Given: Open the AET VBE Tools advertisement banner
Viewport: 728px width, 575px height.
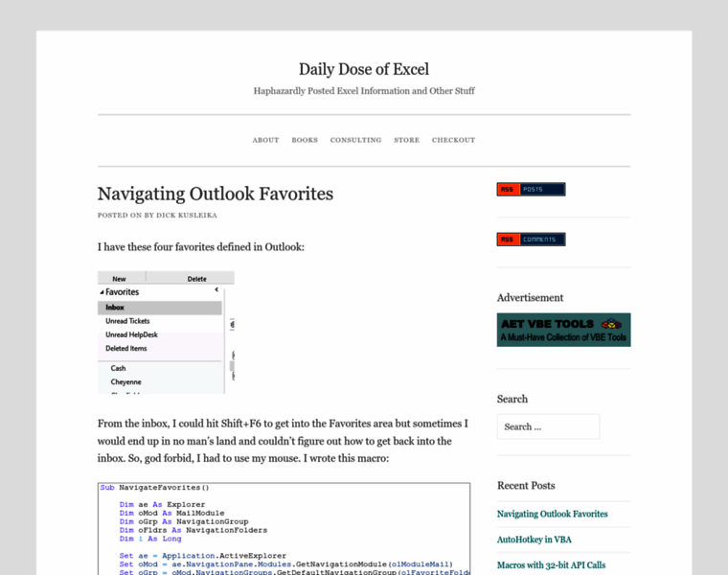Looking at the screenshot, I should coord(563,330).
